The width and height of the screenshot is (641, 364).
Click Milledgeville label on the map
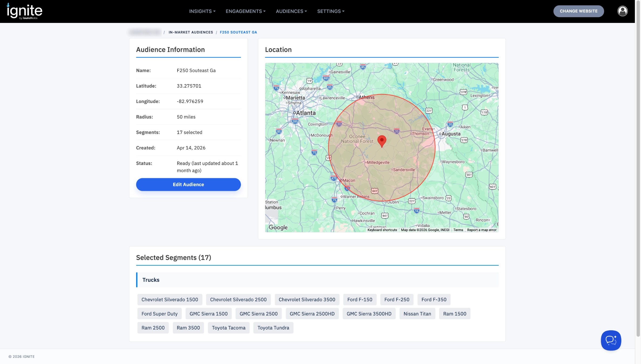pos(378,163)
